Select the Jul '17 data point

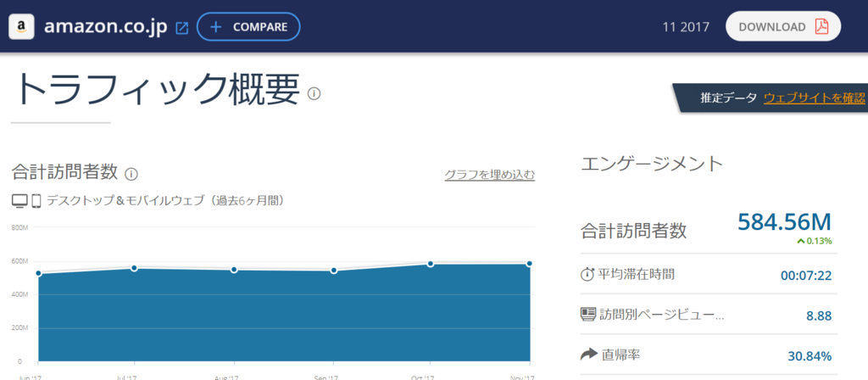134,268
